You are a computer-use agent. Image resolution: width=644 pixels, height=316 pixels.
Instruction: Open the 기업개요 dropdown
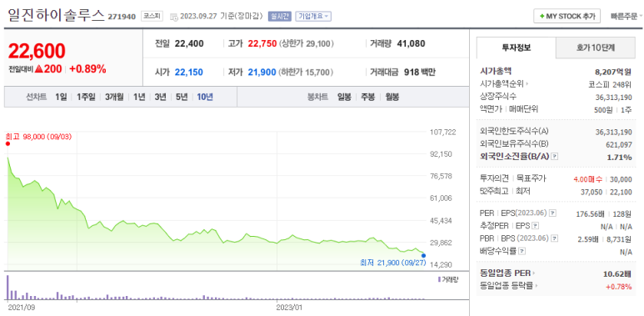[313, 16]
